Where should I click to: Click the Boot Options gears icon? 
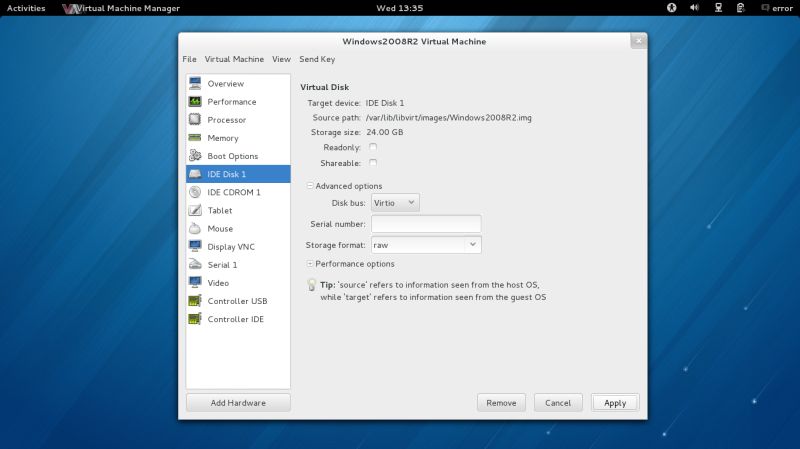195,156
